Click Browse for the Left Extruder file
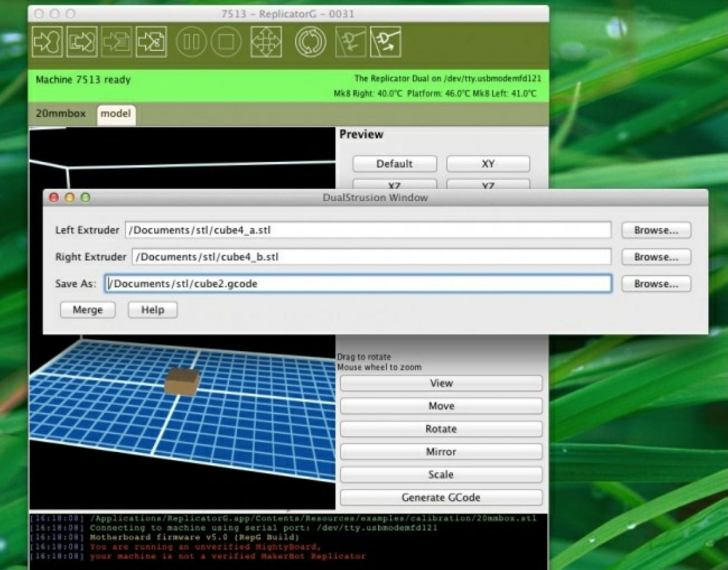 [x=656, y=230]
